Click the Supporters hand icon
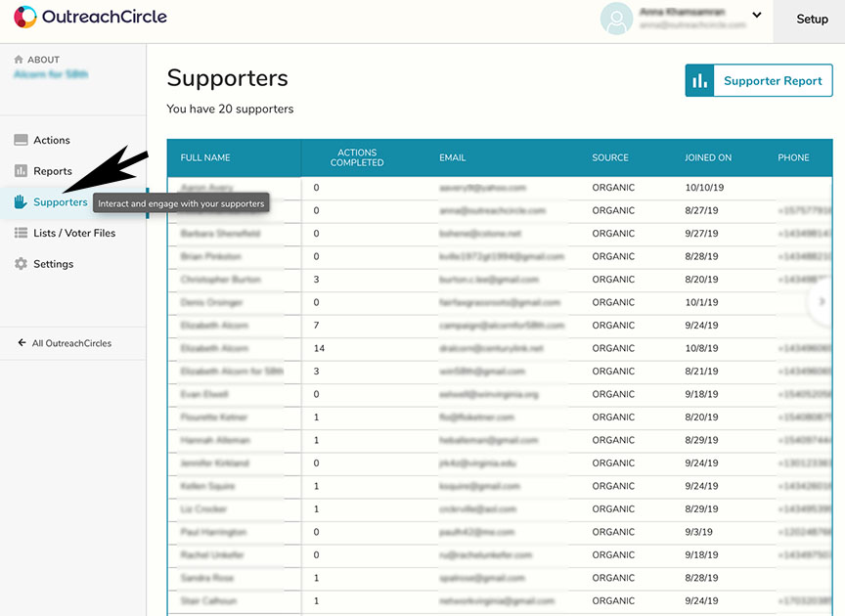 click(21, 202)
